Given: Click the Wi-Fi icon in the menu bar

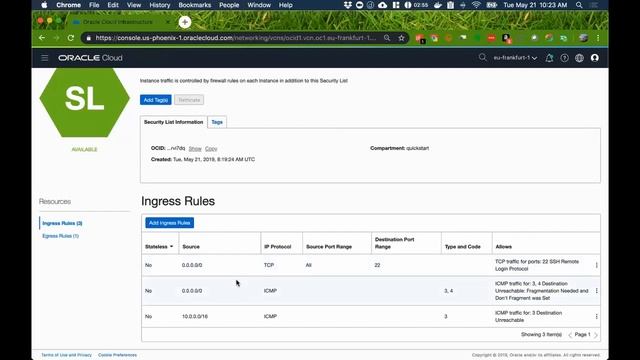Looking at the screenshot, I should point(476,5).
